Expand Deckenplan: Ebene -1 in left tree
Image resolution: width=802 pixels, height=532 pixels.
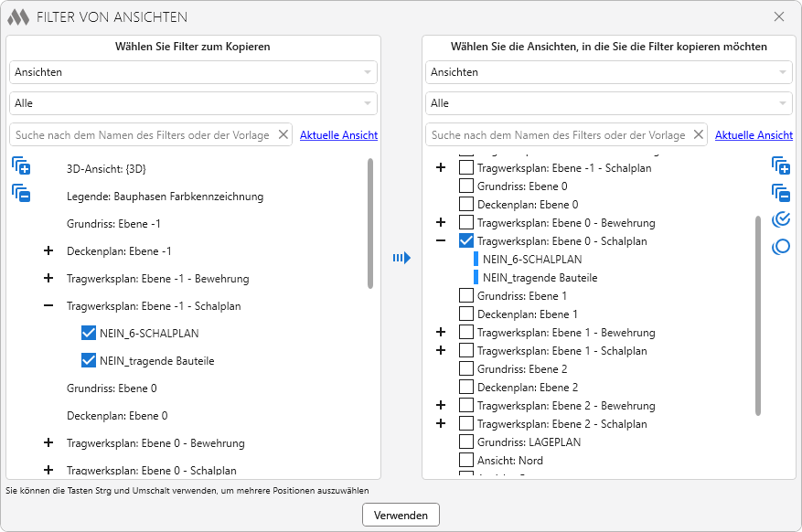pos(48,251)
